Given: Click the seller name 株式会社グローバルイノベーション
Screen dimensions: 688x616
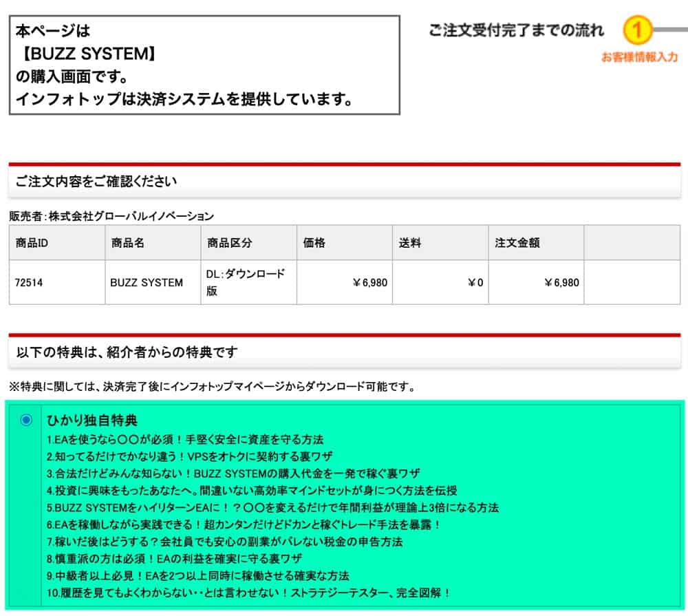Looking at the screenshot, I should pos(131,216).
